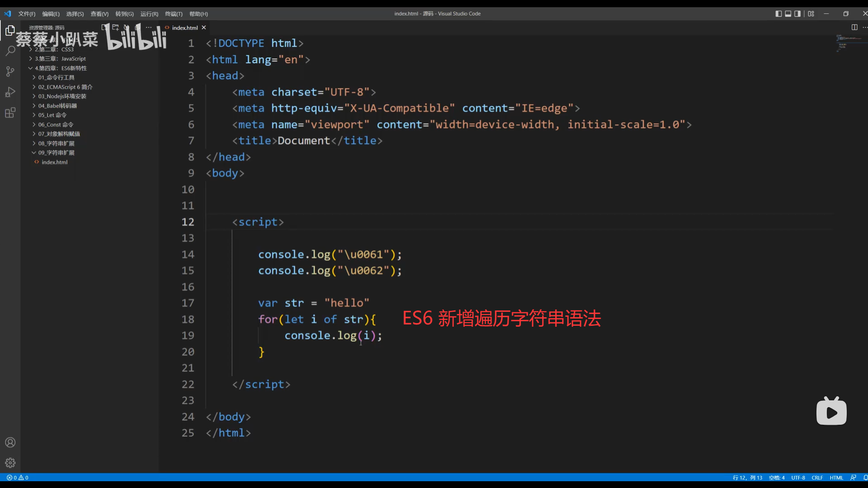Open the Manage gear icon

click(x=10, y=463)
